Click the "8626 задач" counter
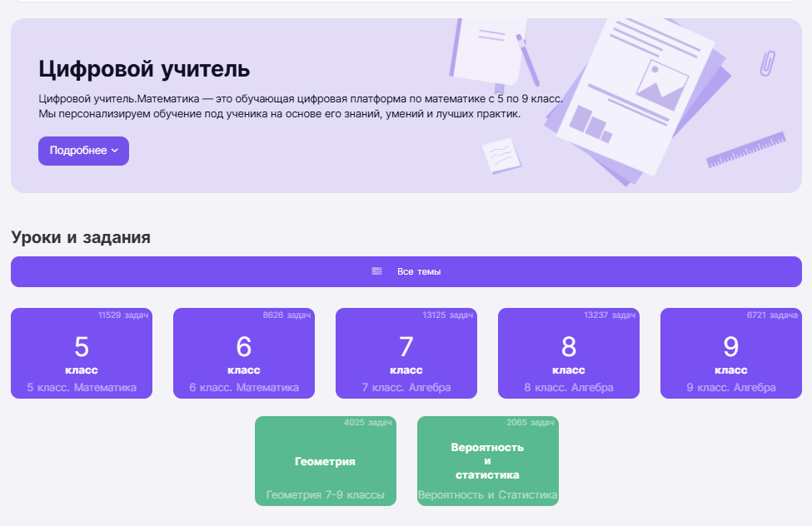Image resolution: width=812 pixels, height=526 pixels. point(286,315)
